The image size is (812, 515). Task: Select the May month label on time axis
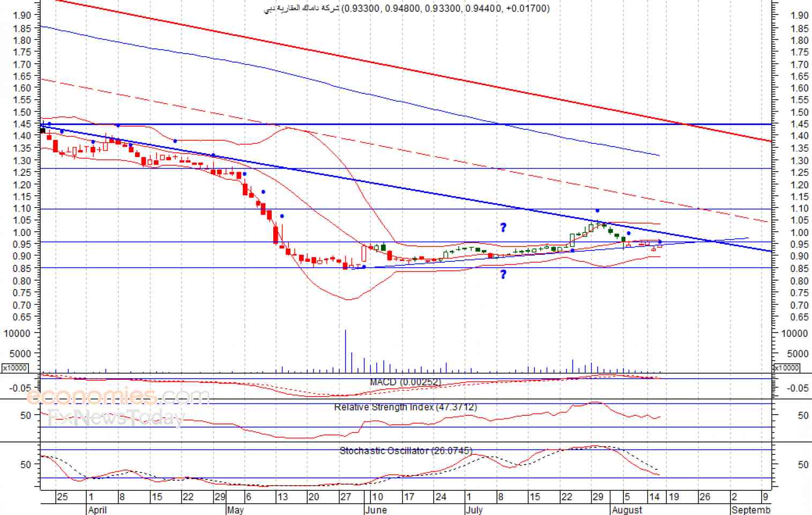pos(235,510)
